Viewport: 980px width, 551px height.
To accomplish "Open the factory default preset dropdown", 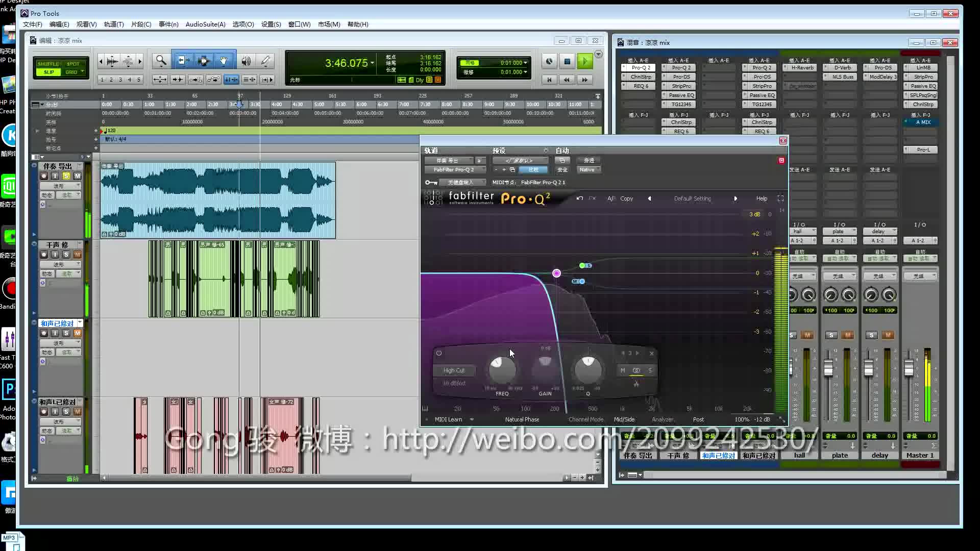I will 520,160.
